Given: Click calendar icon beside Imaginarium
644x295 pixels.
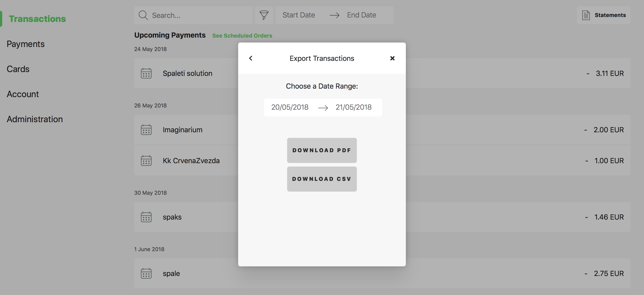Looking at the screenshot, I should pyautogui.click(x=146, y=130).
